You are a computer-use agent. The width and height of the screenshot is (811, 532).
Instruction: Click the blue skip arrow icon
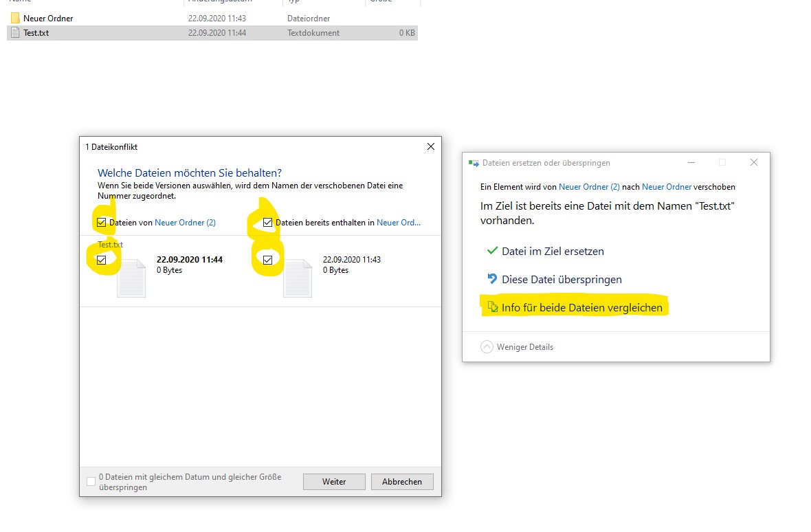click(492, 279)
